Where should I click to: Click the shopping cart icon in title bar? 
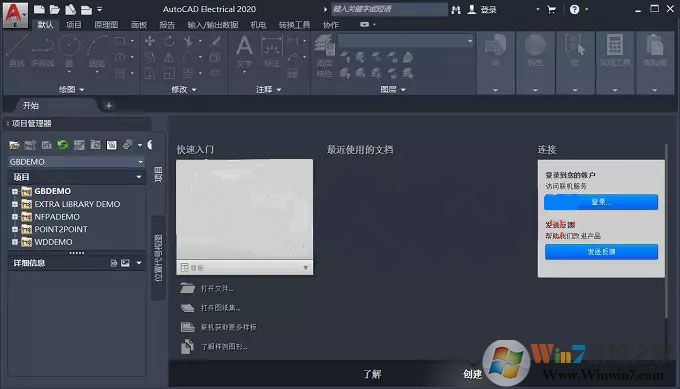[x=552, y=9]
